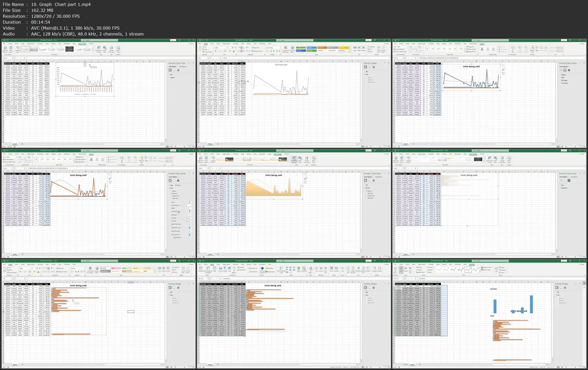Viewport: 588px width, 370px height.
Task: Click the Sum of Units pivot chart button
Action: [493, 289]
